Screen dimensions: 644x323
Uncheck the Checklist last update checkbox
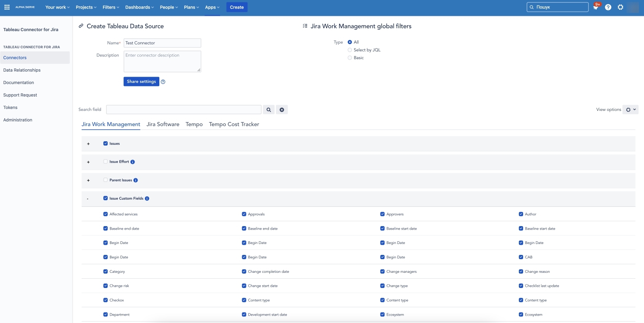coord(521,286)
